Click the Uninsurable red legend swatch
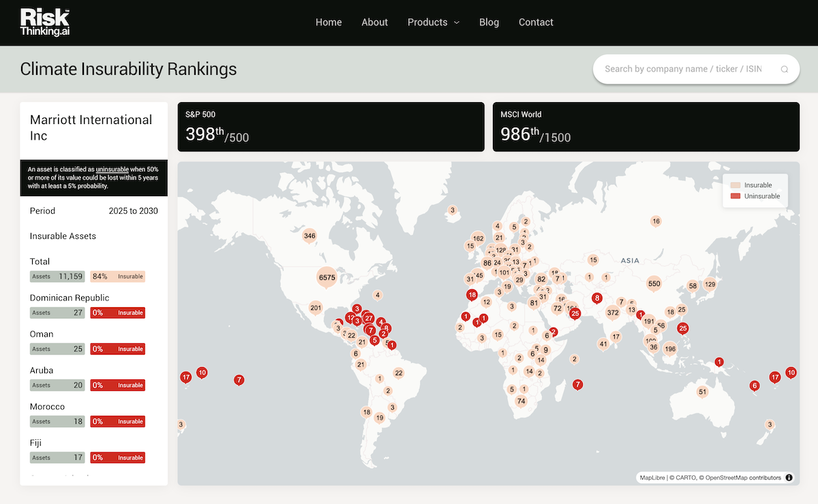 (736, 196)
